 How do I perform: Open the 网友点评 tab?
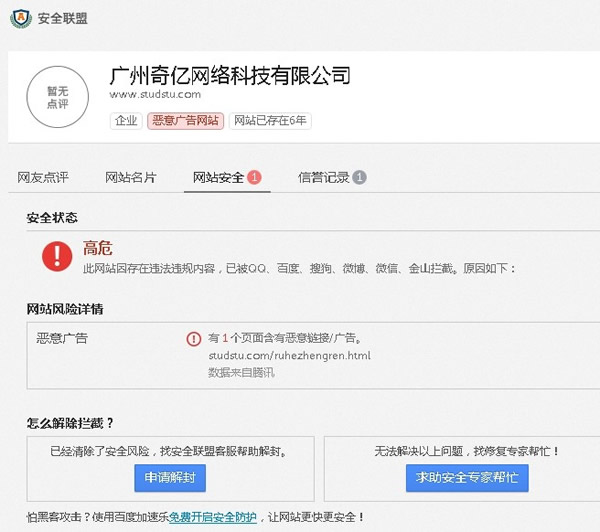point(43,178)
